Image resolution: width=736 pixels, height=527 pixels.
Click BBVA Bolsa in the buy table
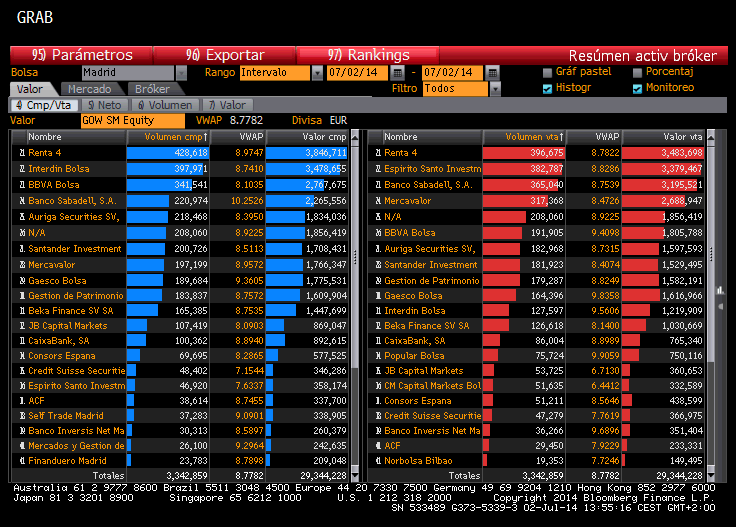(x=54, y=185)
